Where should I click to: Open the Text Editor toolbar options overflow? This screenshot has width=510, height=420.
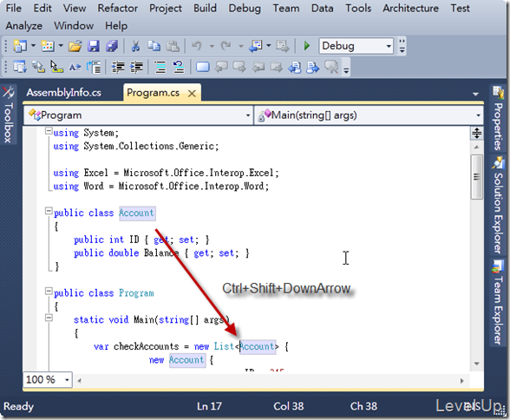(x=346, y=68)
